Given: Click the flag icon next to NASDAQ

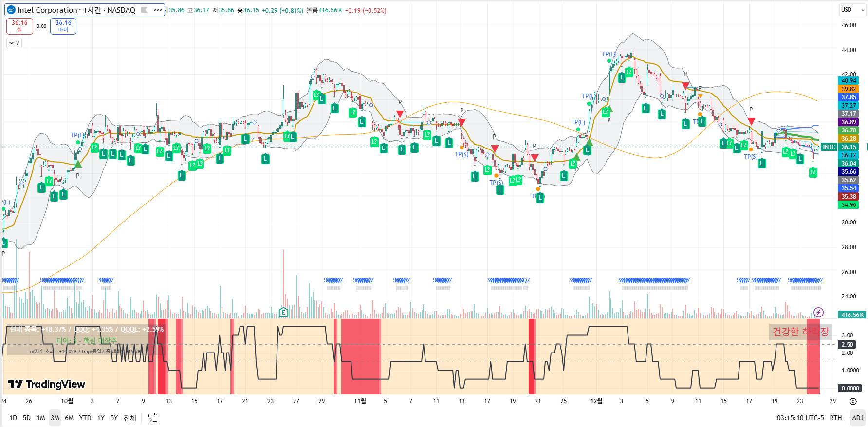Looking at the screenshot, I should [144, 10].
